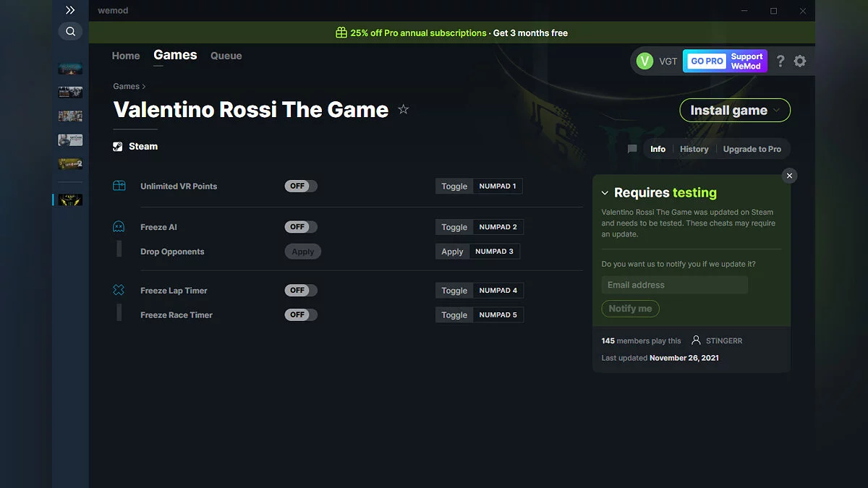Click the Notify me button
Screen dimensions: 868x488
[630, 309]
